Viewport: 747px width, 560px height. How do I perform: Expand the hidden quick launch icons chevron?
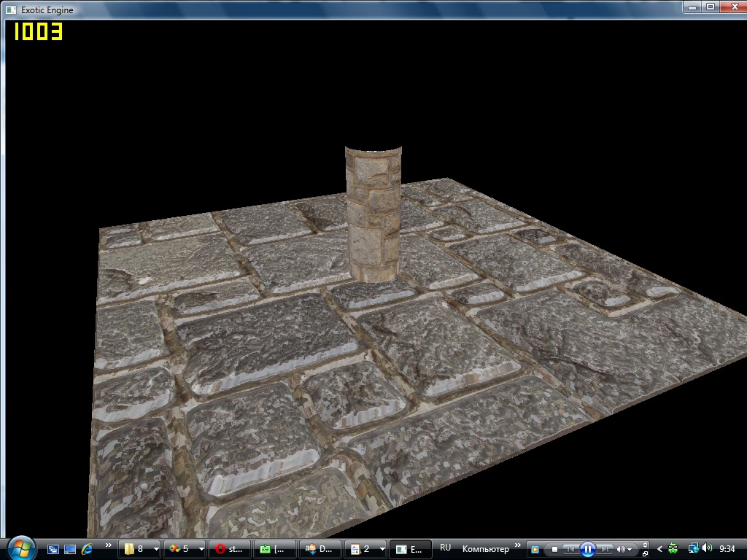click(x=109, y=545)
